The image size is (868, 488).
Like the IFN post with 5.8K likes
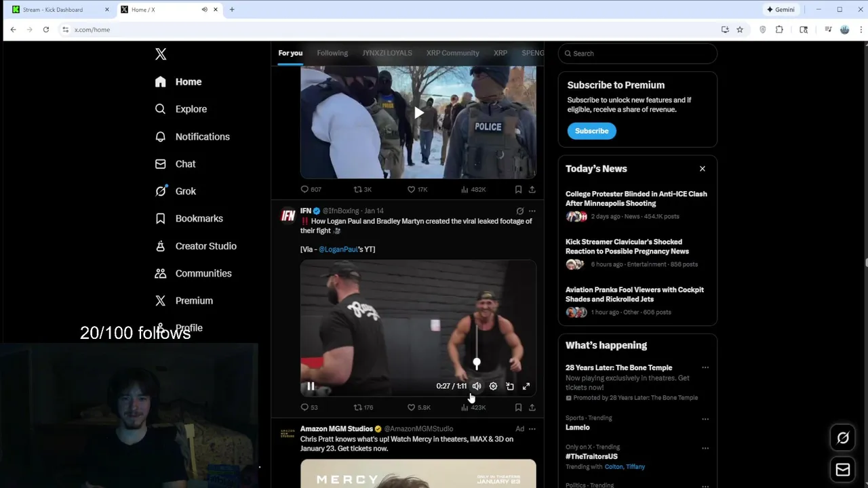(418, 407)
